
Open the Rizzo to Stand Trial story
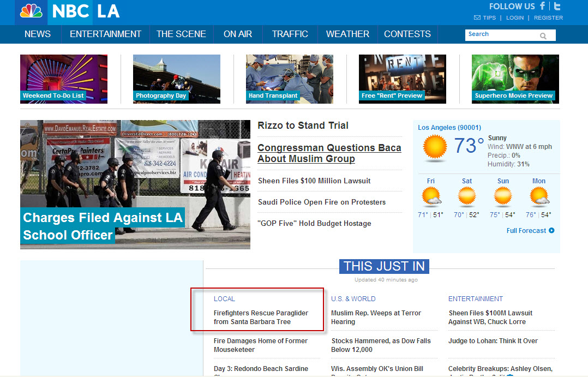click(303, 125)
